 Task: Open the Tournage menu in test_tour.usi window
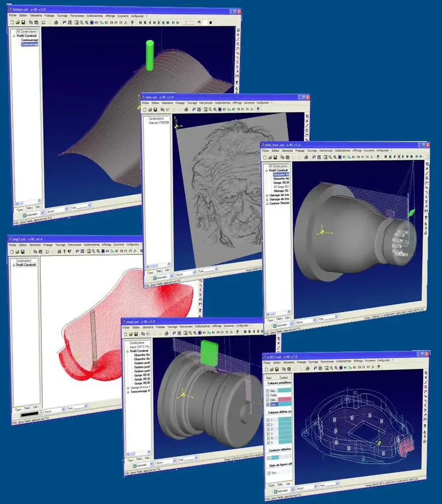click(312, 150)
